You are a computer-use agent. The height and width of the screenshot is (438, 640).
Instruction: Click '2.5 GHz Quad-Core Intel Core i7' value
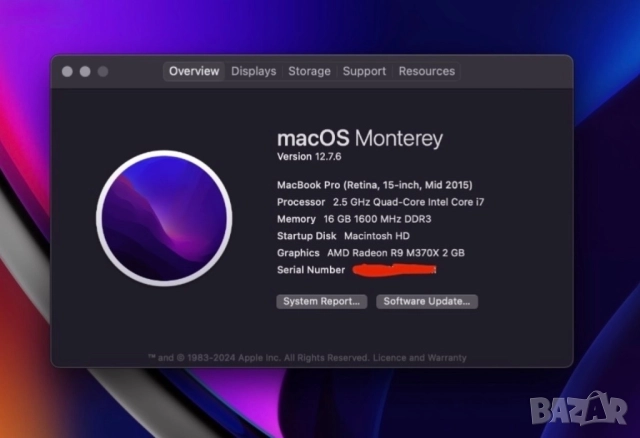[409, 202]
